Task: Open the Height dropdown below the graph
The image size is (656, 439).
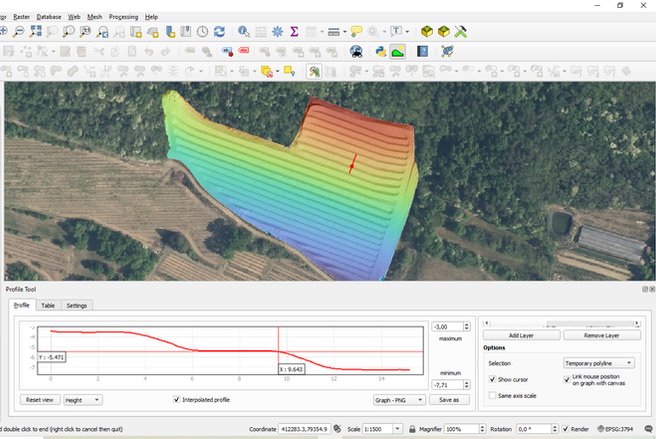Action: click(83, 399)
